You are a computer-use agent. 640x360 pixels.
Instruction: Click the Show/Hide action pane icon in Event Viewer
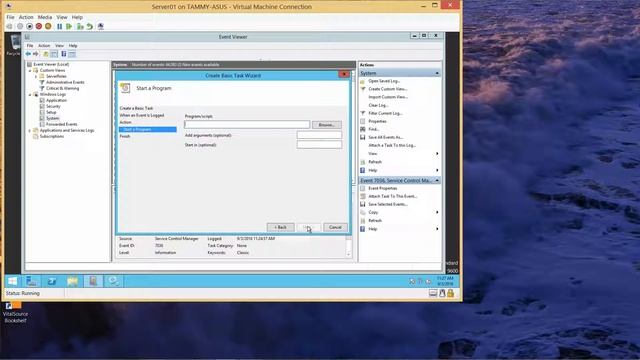coord(72,54)
